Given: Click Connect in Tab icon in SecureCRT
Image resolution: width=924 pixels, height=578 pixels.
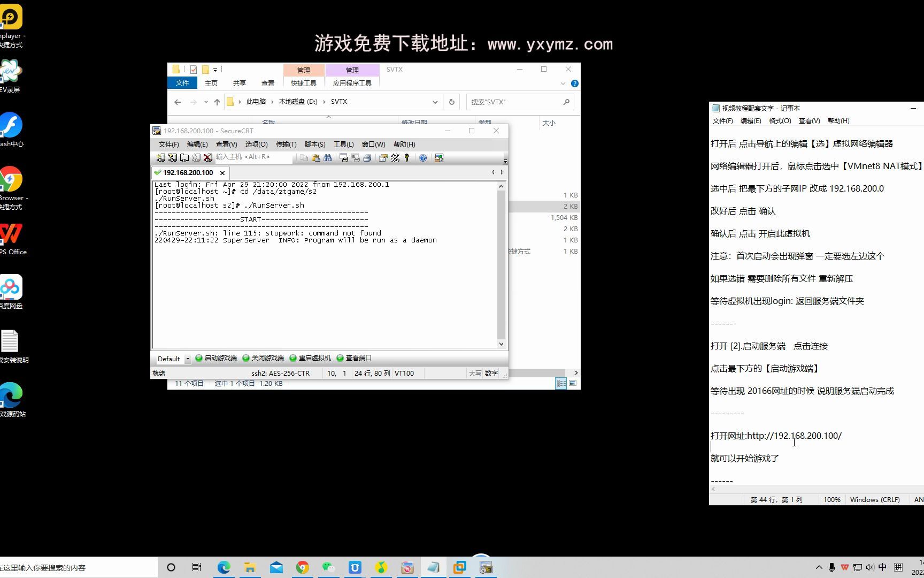Looking at the screenshot, I should click(184, 158).
